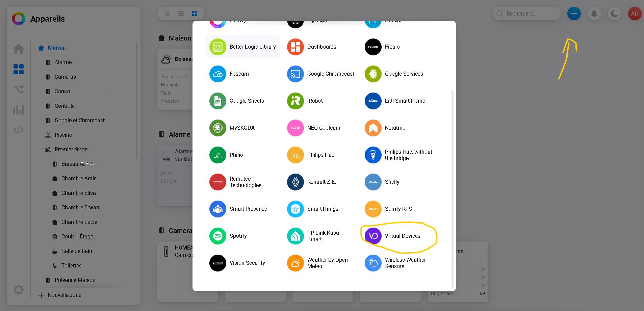Pick the Shelly app icon

click(x=373, y=182)
